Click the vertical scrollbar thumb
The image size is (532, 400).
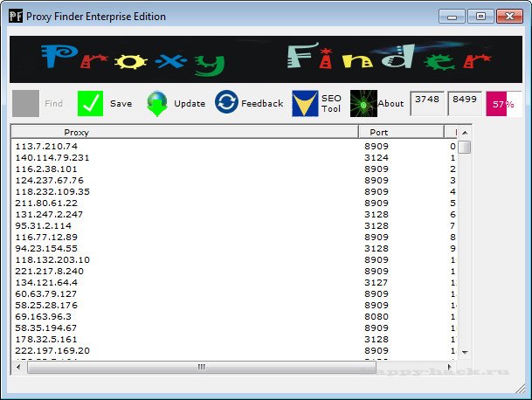[x=465, y=148]
